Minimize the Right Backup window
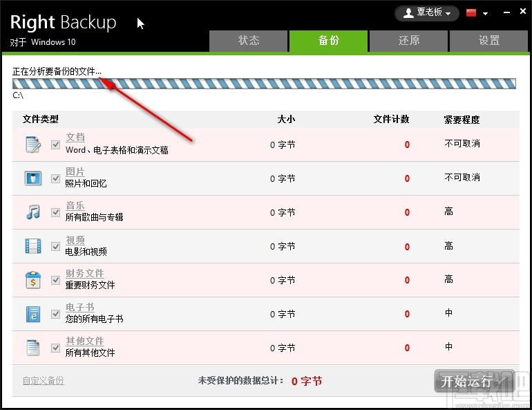The width and height of the screenshot is (532, 410). click(506, 12)
